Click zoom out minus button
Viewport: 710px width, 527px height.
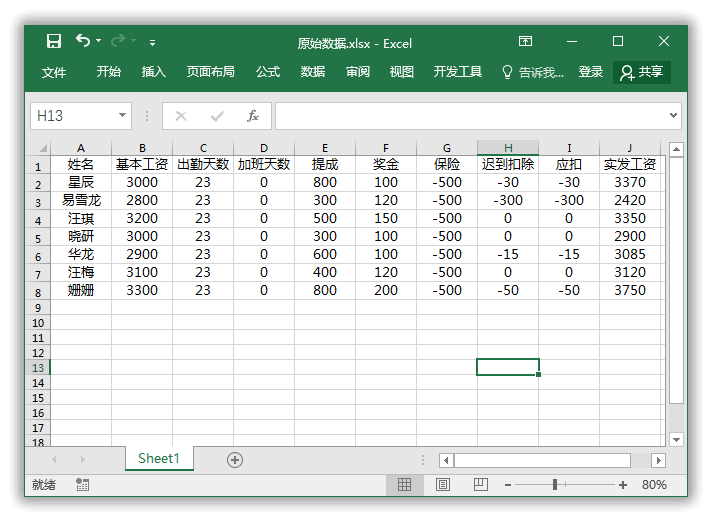point(508,485)
